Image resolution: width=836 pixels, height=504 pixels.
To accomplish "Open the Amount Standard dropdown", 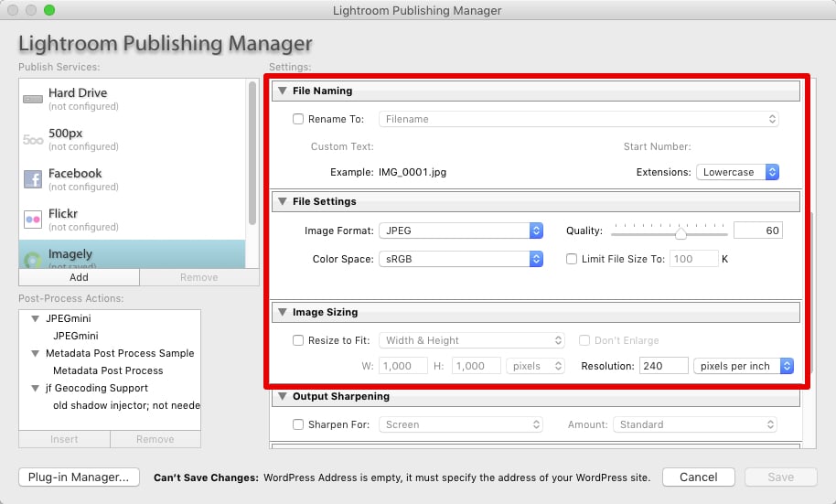I will tap(695, 424).
